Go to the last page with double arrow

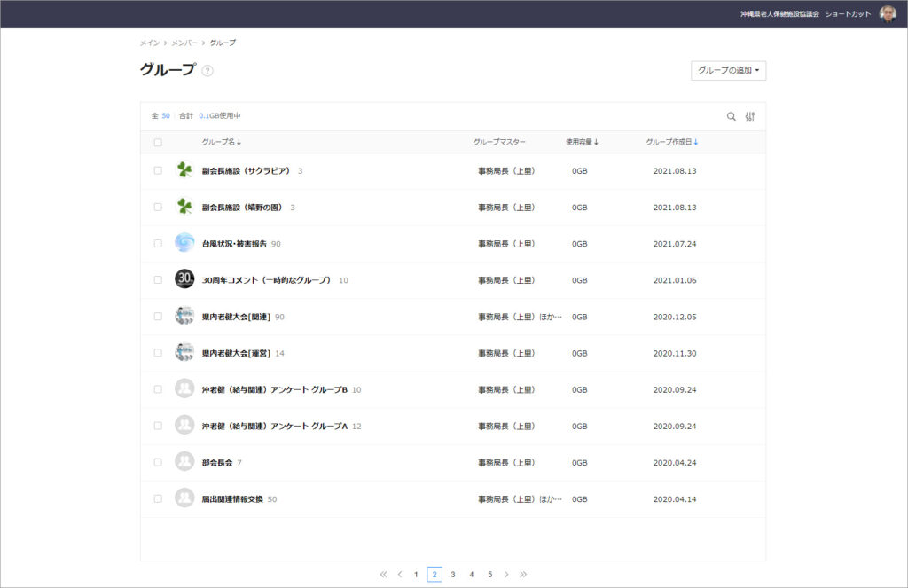pyautogui.click(x=523, y=575)
